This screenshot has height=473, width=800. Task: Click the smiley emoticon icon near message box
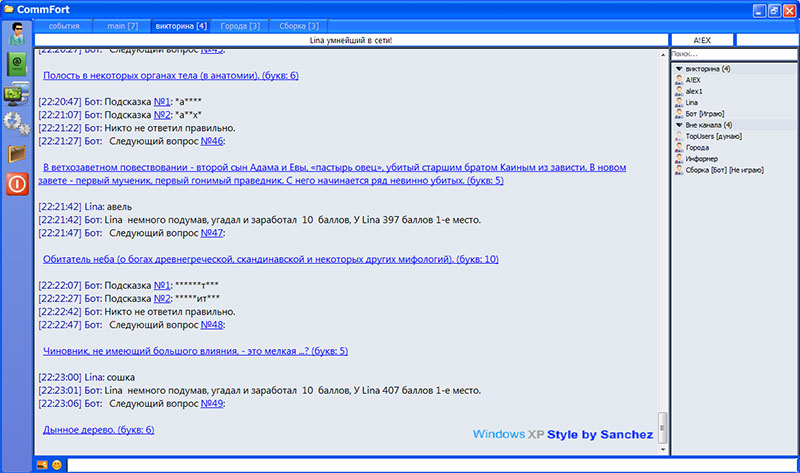pos(57,465)
